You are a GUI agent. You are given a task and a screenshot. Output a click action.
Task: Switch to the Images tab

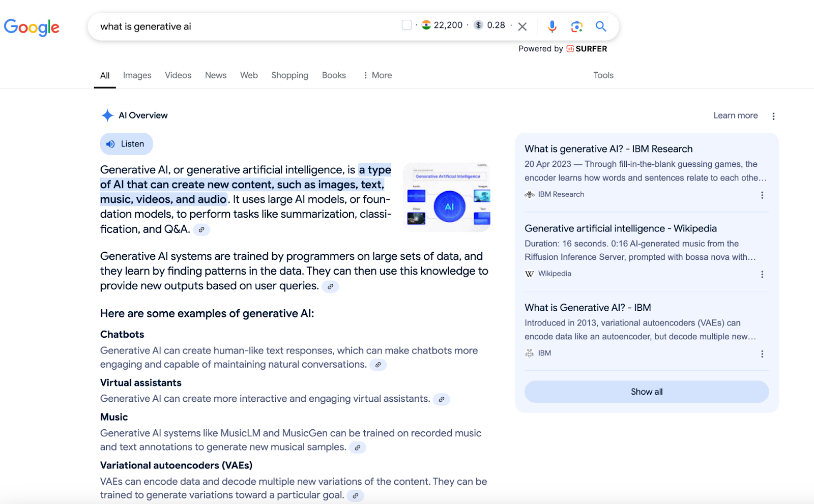click(136, 75)
